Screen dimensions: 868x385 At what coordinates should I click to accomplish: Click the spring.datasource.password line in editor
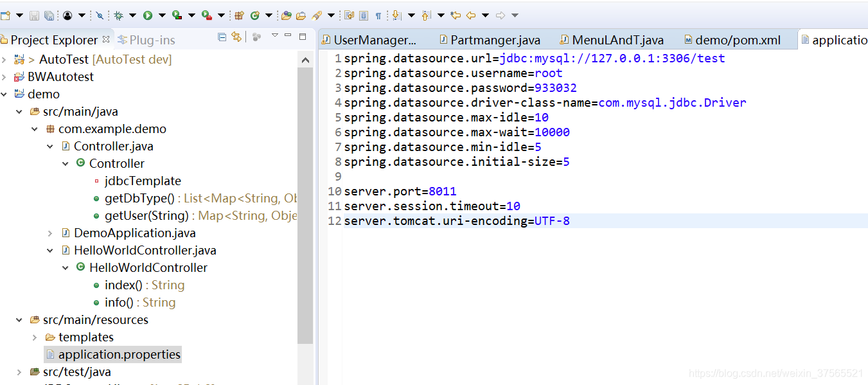pyautogui.click(x=460, y=87)
